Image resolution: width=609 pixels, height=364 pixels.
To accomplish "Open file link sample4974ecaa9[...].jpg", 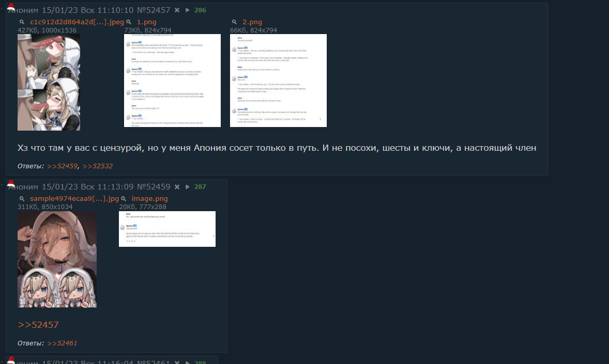I will (x=74, y=199).
